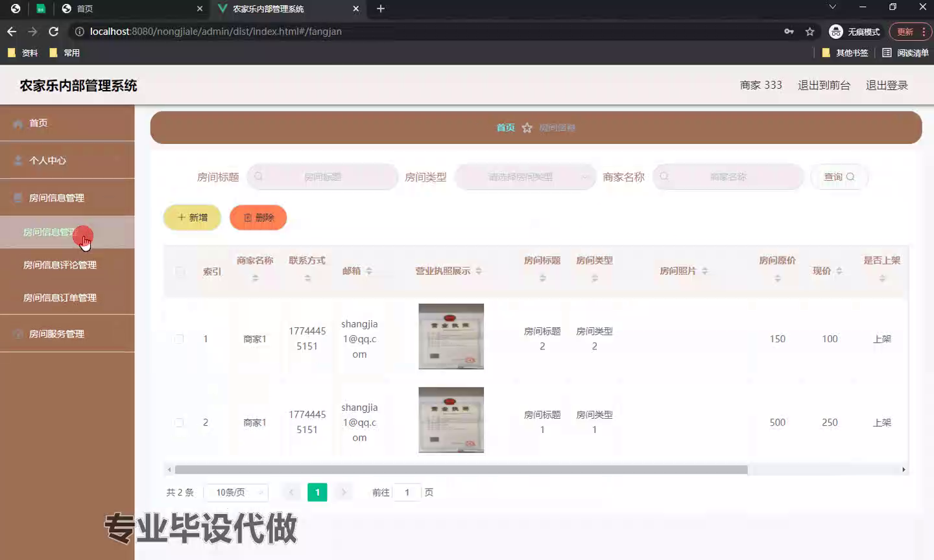This screenshot has height=560, width=934.
Task: Sort by 现价 column arrows
Action: point(839,271)
